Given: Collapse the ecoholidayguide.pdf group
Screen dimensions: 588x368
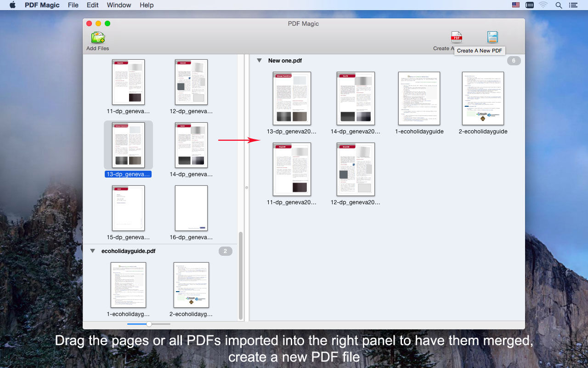Looking at the screenshot, I should pyautogui.click(x=92, y=251).
